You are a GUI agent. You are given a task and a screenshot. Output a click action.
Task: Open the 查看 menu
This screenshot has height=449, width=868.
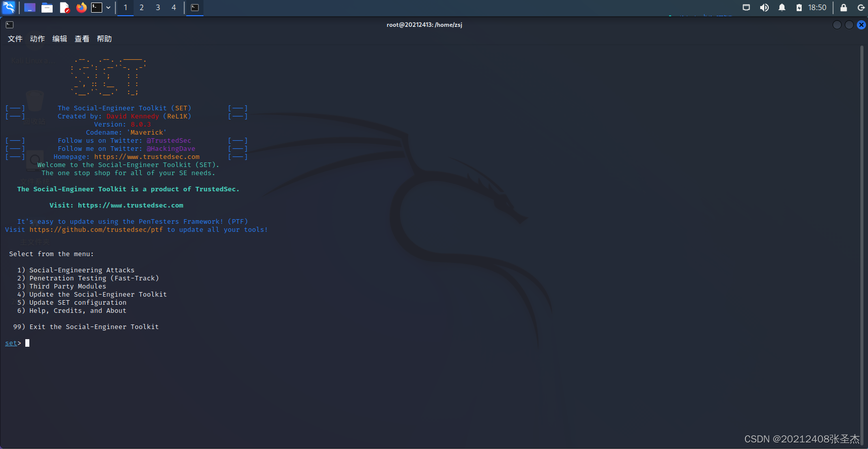pyautogui.click(x=82, y=39)
